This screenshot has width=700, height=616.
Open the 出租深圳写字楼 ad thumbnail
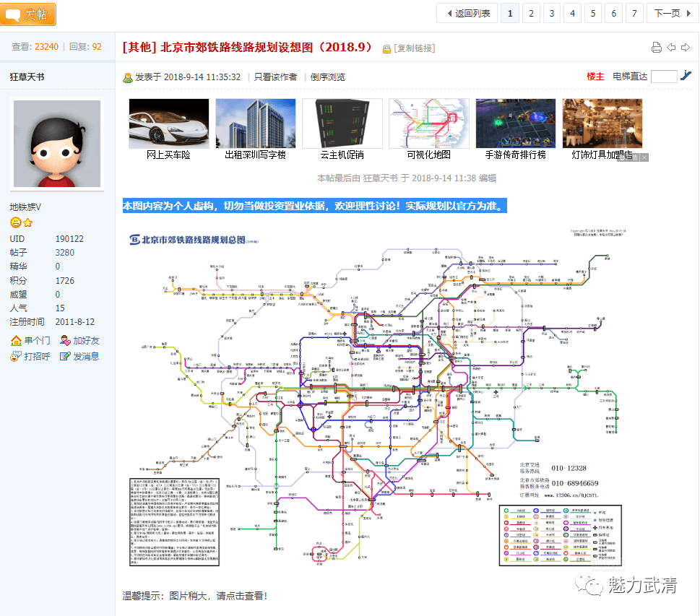[255, 123]
